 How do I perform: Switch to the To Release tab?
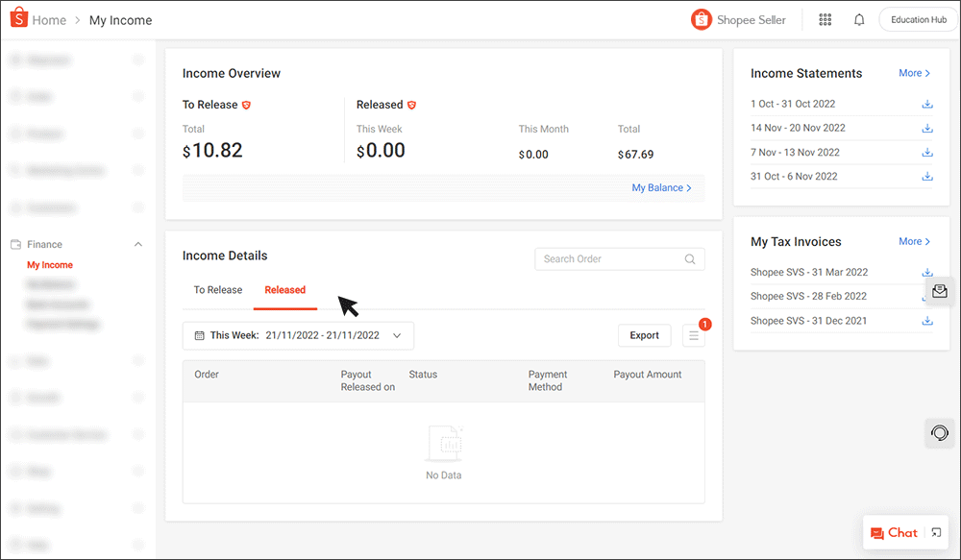click(x=217, y=289)
